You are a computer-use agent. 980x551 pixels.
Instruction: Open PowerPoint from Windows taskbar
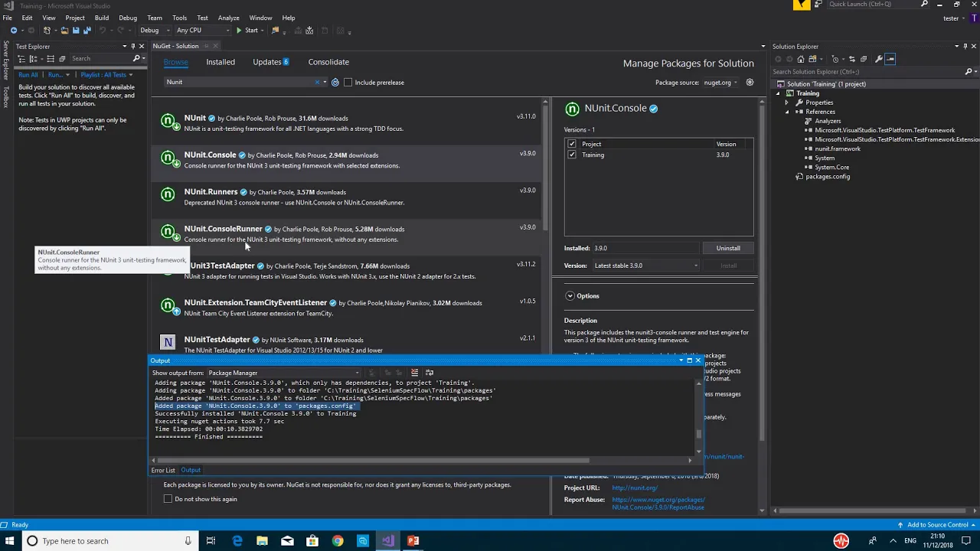pyautogui.click(x=413, y=541)
